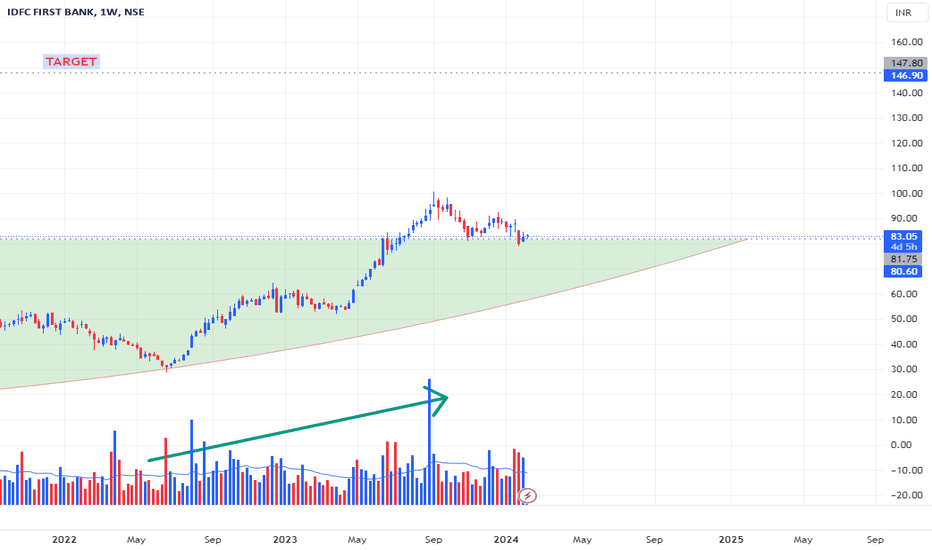Click the 147.80 gray price label
932x550 pixels.
click(905, 63)
